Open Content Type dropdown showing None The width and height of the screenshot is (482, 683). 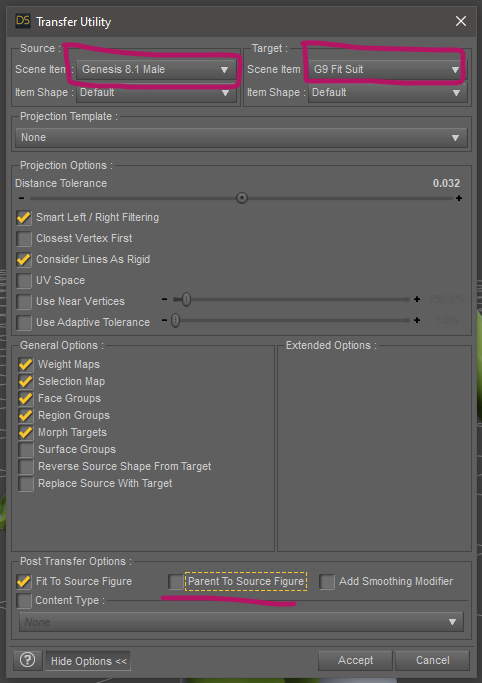241,622
